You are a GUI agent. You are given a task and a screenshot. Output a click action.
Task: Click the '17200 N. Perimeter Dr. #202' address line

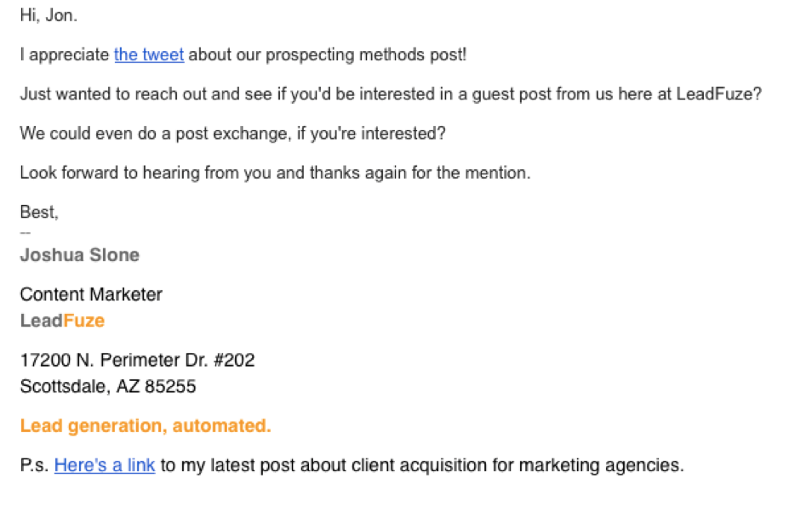(137, 360)
